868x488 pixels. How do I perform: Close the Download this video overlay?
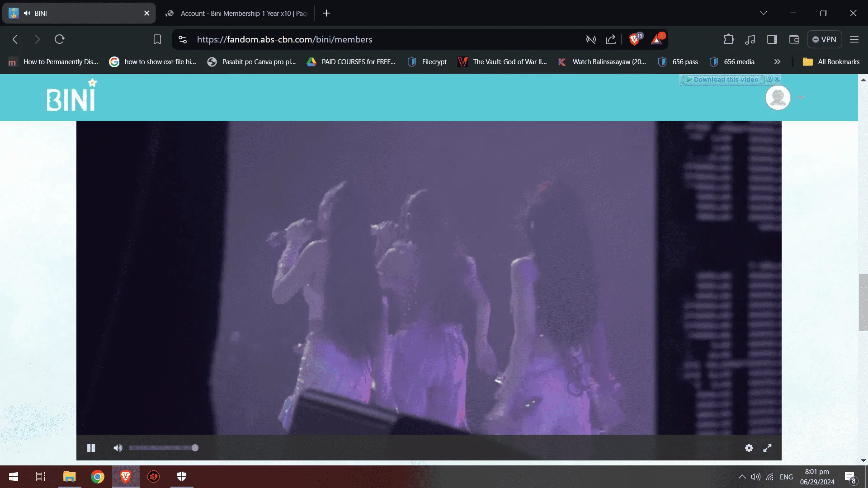tap(777, 79)
